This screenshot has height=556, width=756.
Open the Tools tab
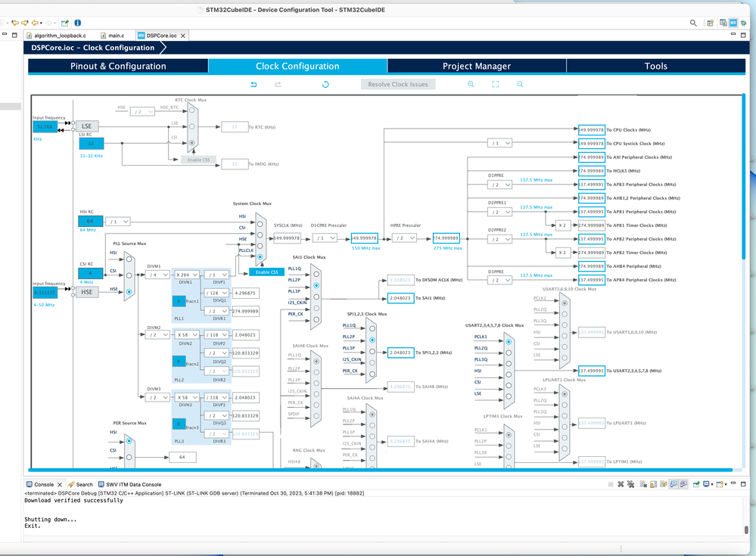(655, 66)
